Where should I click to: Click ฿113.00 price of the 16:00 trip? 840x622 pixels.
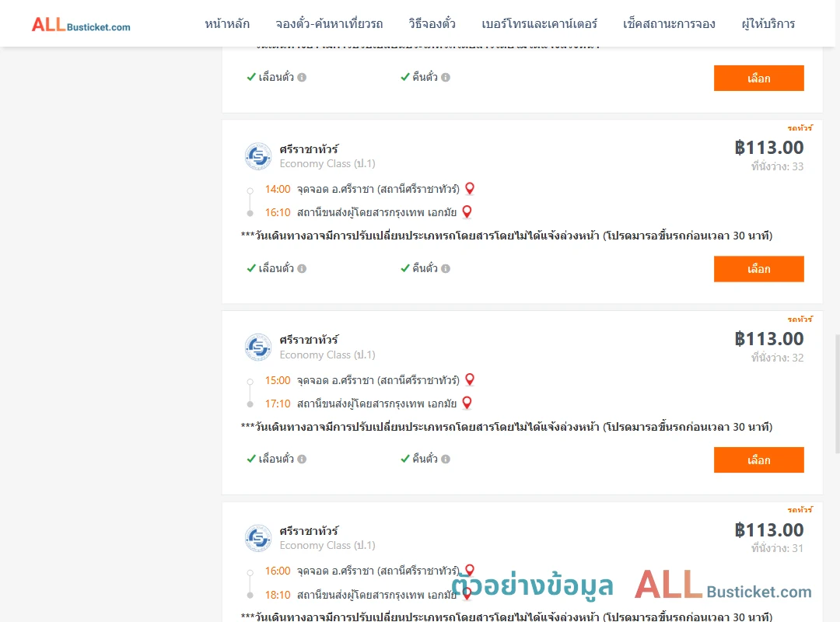click(x=769, y=529)
